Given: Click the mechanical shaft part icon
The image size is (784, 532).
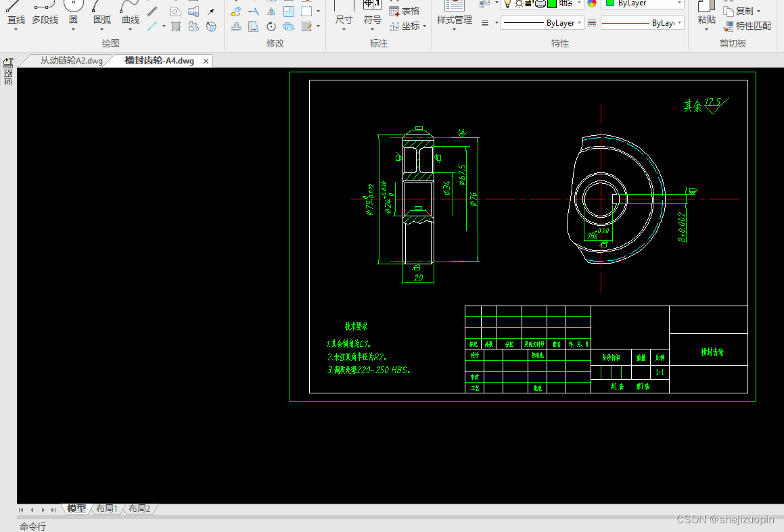Looking at the screenshot, I should pyautogui.click(x=193, y=11).
